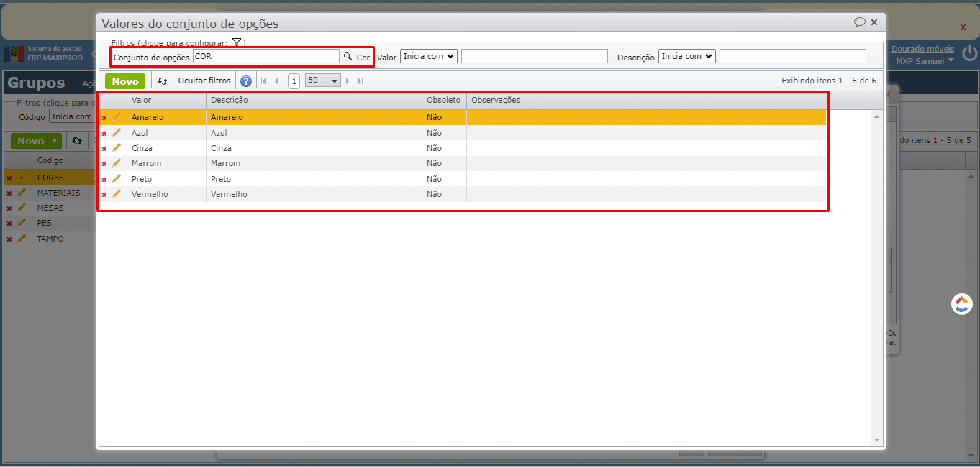Open the page size 50 dropdown
The image size is (980, 468).
click(323, 81)
